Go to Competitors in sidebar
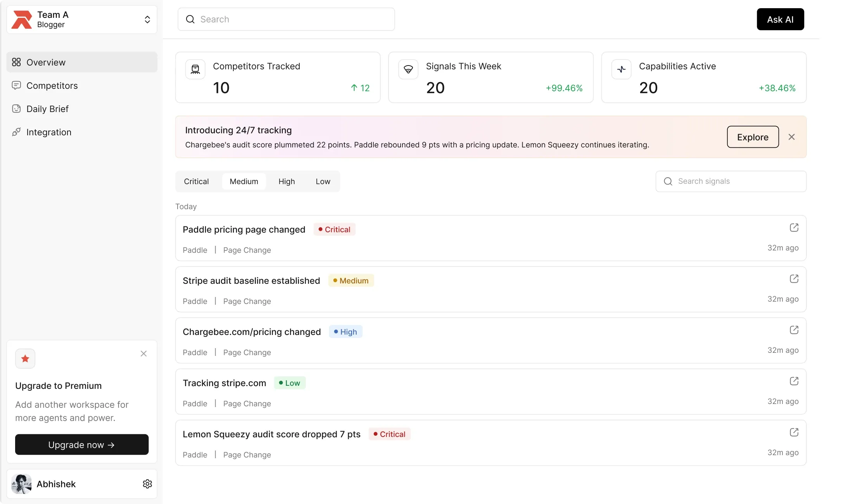This screenshot has width=853, height=504. pos(82,85)
